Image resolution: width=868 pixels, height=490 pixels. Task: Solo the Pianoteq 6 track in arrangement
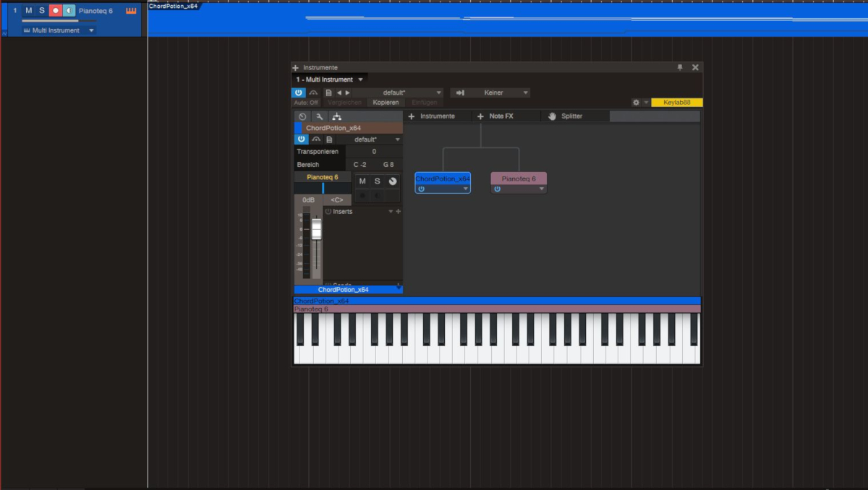point(42,11)
